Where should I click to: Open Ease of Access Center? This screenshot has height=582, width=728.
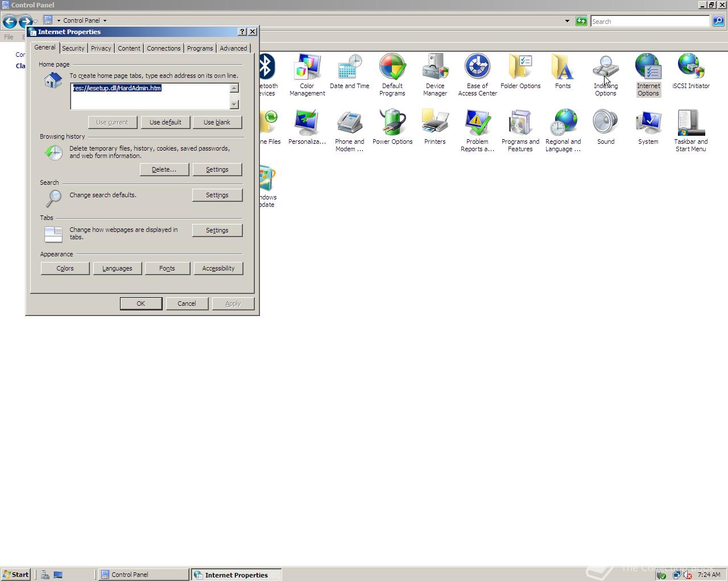pyautogui.click(x=477, y=75)
